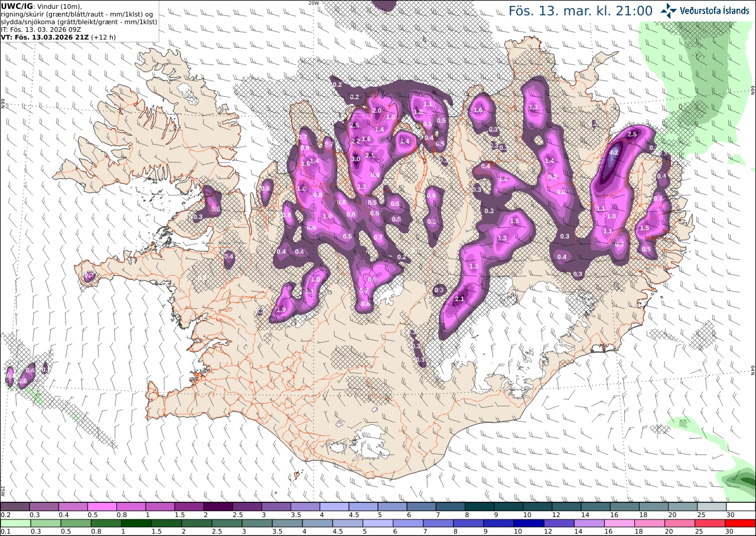Click the '3.0' precipitation value on the map
The width and height of the screenshot is (756, 536).
[x=356, y=159]
